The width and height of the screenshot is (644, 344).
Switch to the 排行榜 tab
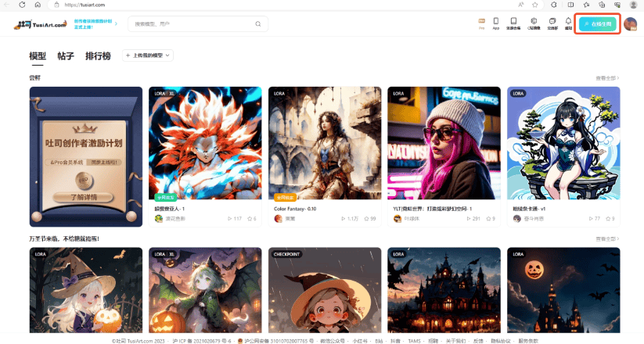pos(98,56)
